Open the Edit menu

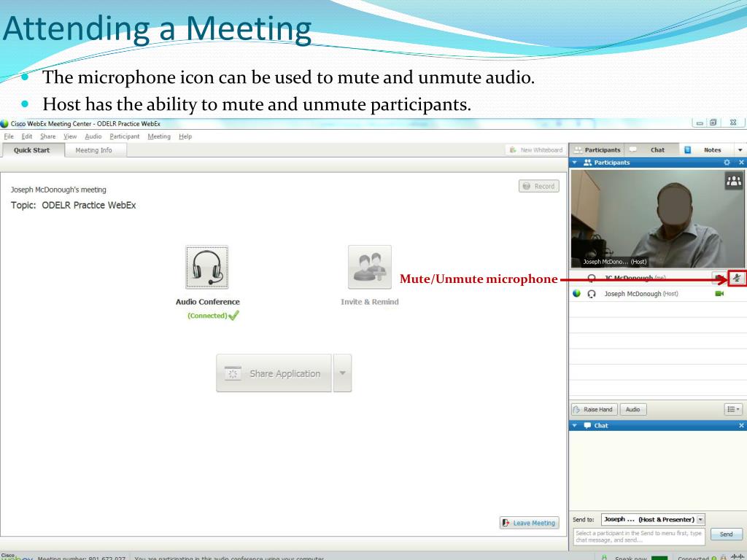click(x=27, y=136)
